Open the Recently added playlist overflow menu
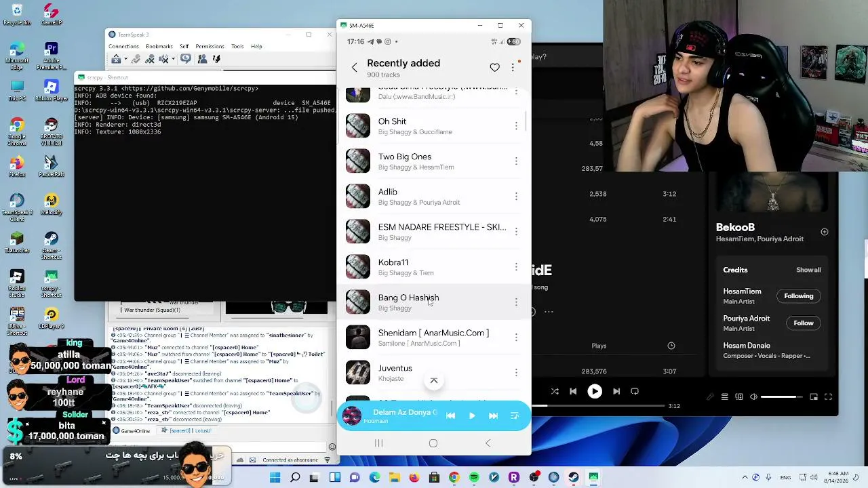This screenshot has width=868, height=488. (x=513, y=68)
